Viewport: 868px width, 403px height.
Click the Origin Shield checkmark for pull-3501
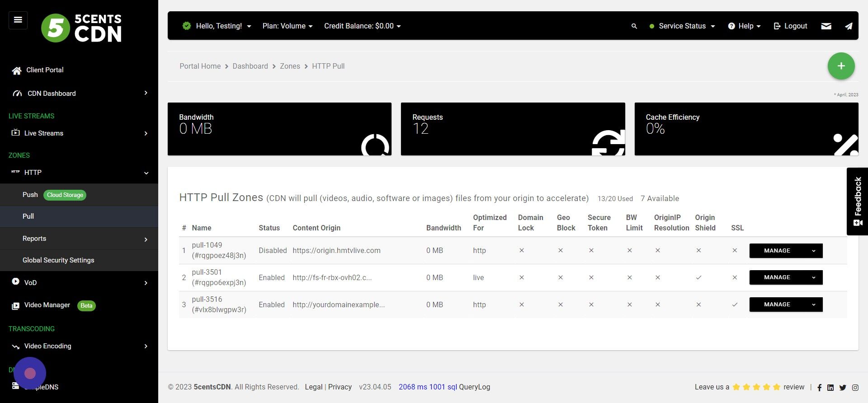click(x=698, y=278)
